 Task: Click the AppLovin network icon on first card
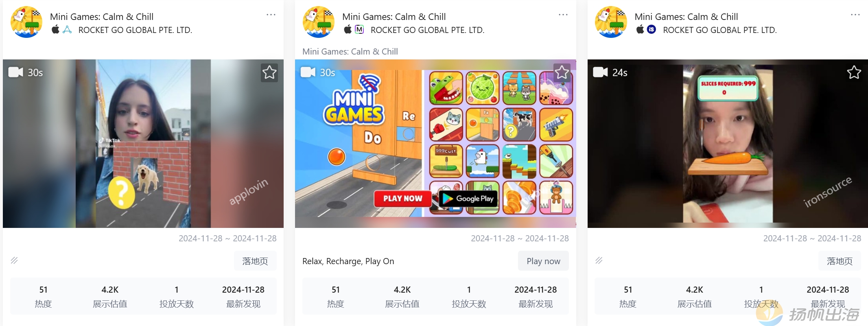pyautogui.click(x=67, y=30)
